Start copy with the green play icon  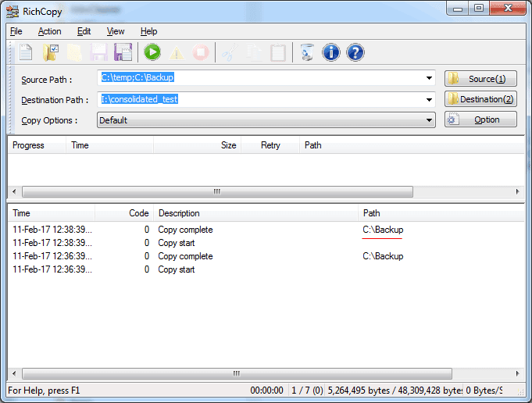[152, 52]
